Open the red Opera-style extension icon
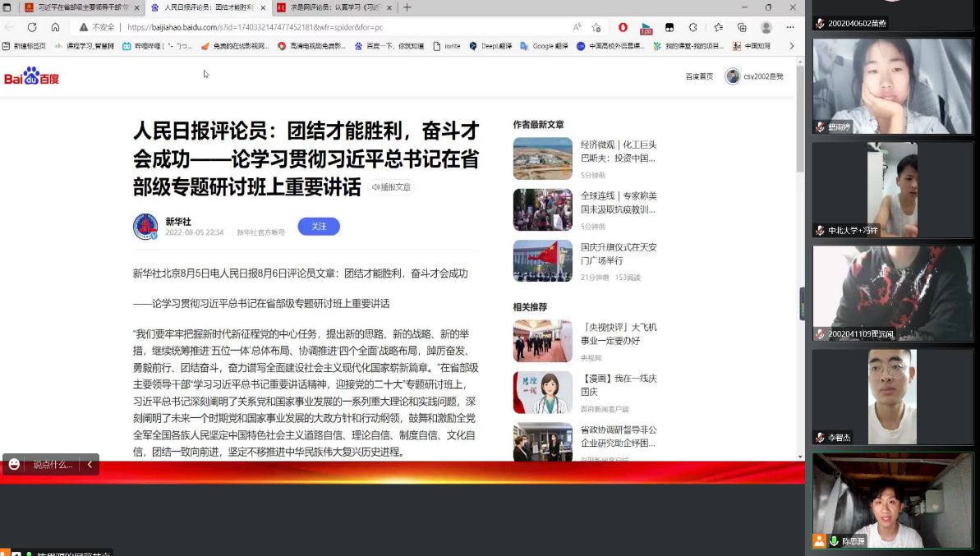Viewport: 980px width, 556px height. pos(623,27)
